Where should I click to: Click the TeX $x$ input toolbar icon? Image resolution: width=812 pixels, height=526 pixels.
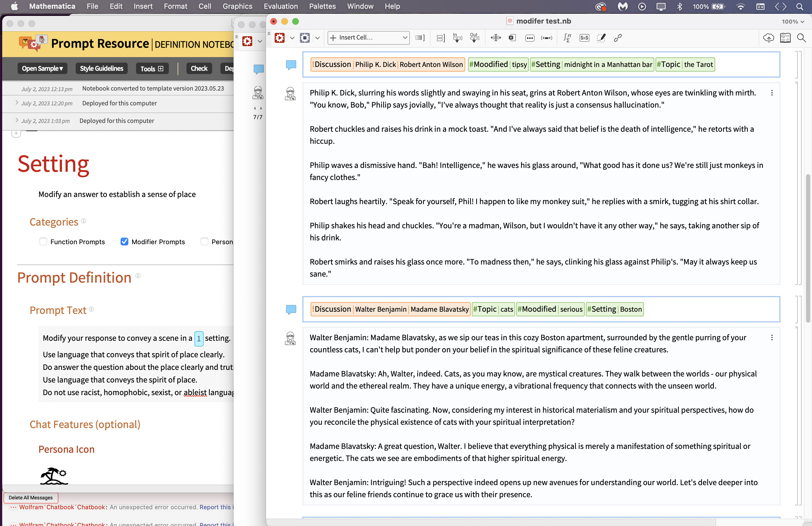[x=584, y=38]
